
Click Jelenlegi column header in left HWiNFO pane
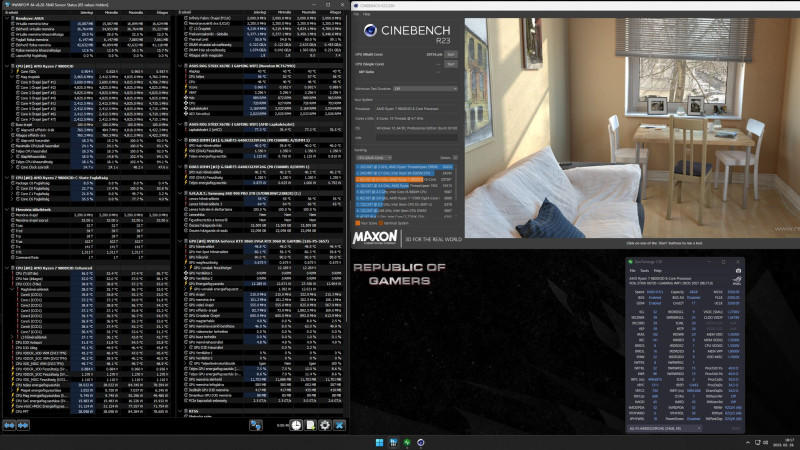pyautogui.click(x=87, y=12)
